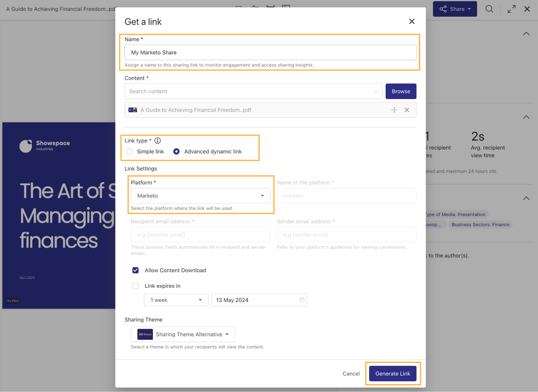Close the Get a link dialog
This screenshot has height=392, width=538.
[x=412, y=22]
